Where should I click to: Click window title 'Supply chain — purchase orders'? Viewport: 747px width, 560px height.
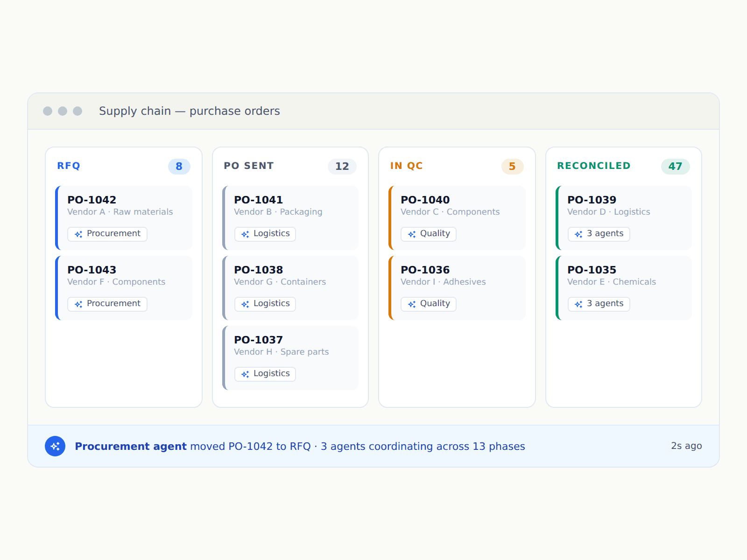pyautogui.click(x=190, y=111)
